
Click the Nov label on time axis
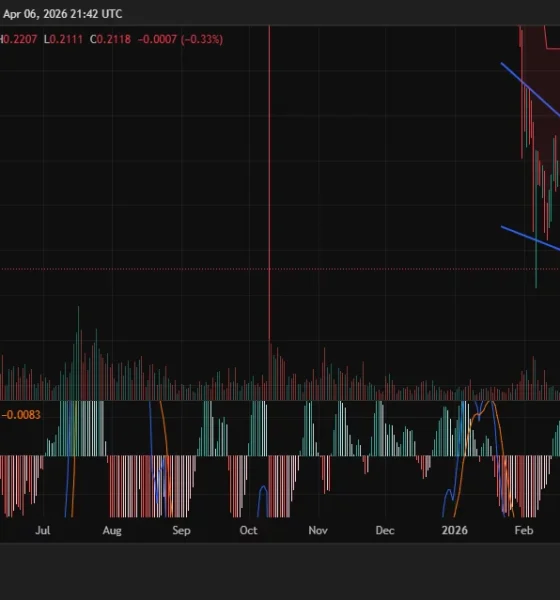click(x=318, y=530)
